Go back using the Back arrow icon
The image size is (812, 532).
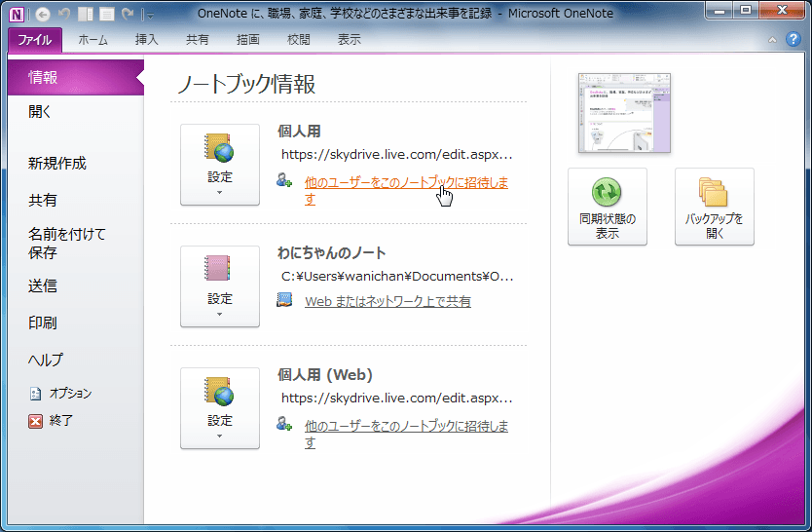click(x=43, y=14)
